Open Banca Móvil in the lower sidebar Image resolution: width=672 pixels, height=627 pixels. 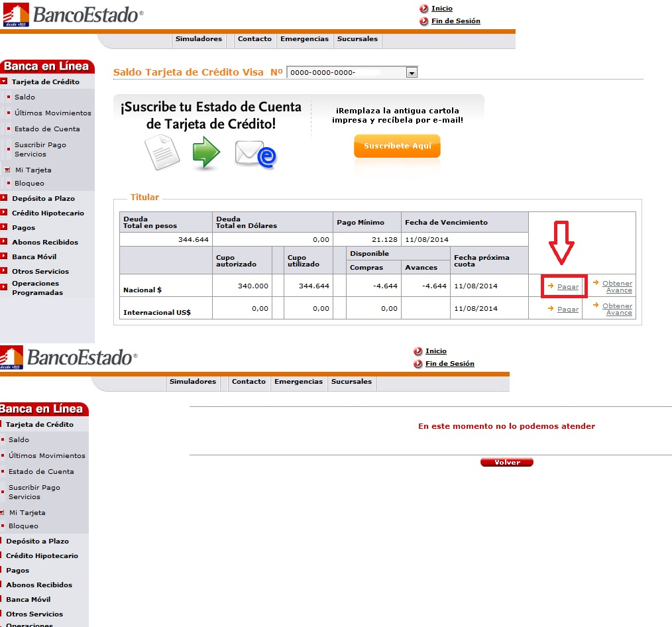point(28,600)
